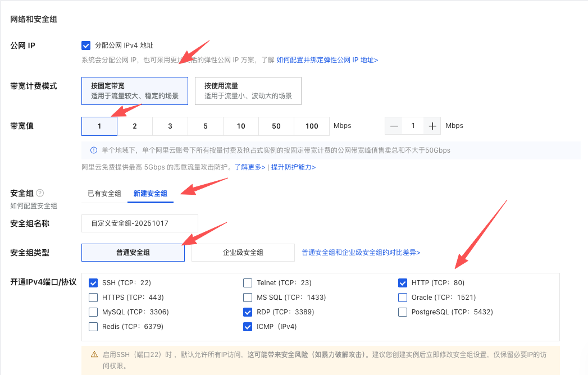
Task: Select the 新建安全组 tab
Action: tap(150, 194)
